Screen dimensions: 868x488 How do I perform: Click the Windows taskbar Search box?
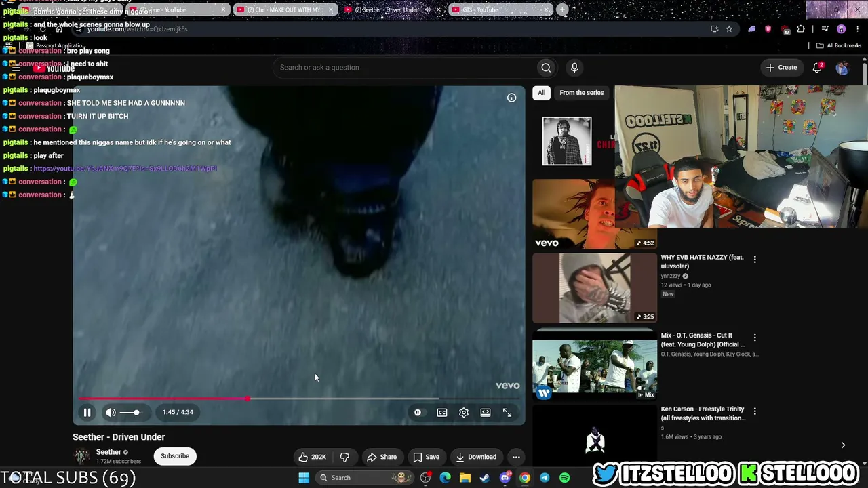(x=366, y=478)
